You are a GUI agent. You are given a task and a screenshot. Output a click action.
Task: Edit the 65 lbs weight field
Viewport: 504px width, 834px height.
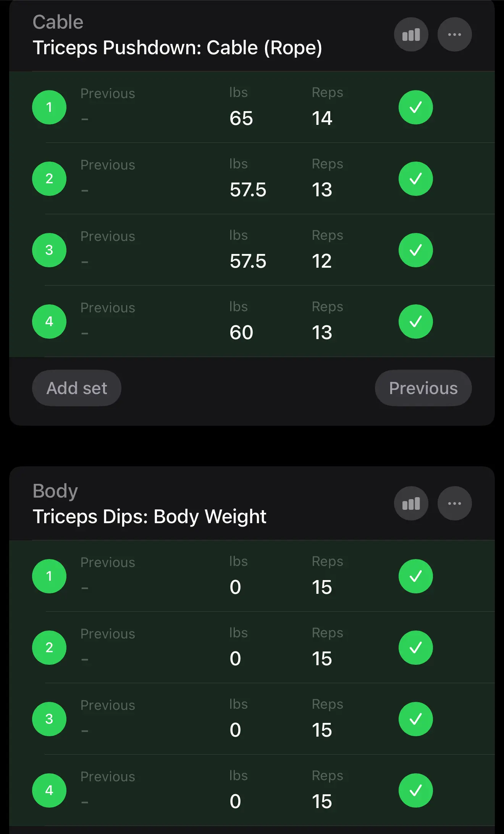[x=241, y=118]
